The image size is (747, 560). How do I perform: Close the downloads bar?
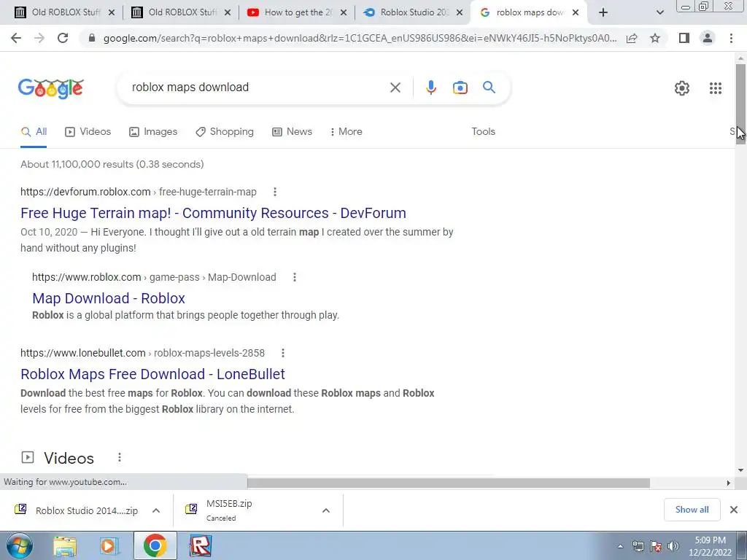click(734, 510)
